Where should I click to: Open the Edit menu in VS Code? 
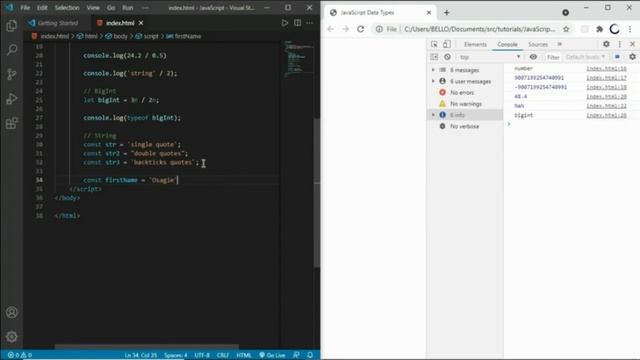(x=42, y=7)
